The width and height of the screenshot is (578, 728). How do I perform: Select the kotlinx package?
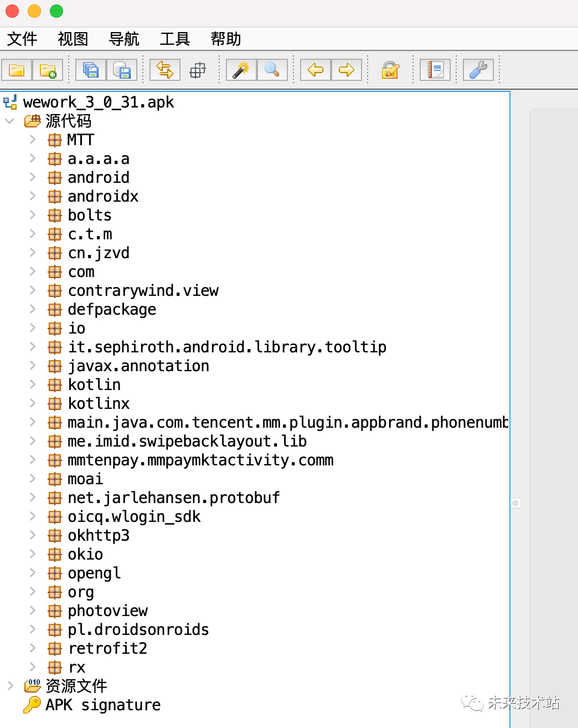pos(99,404)
